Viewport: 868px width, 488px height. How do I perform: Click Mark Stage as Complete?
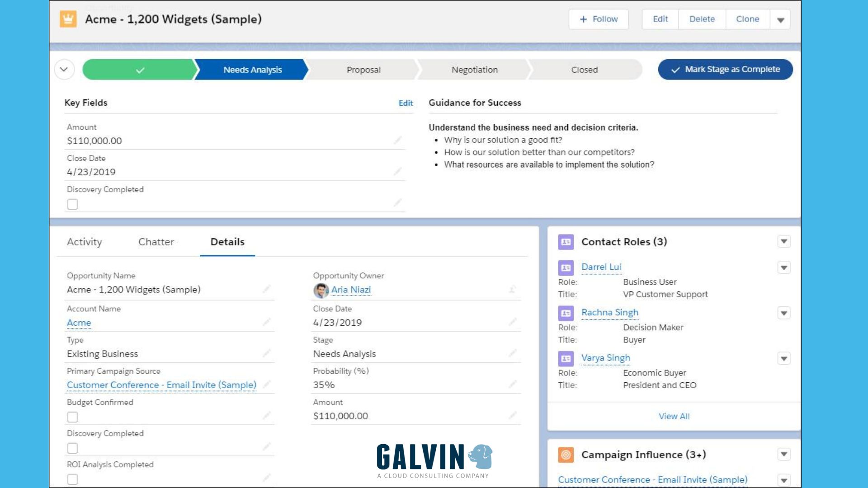pyautogui.click(x=725, y=69)
